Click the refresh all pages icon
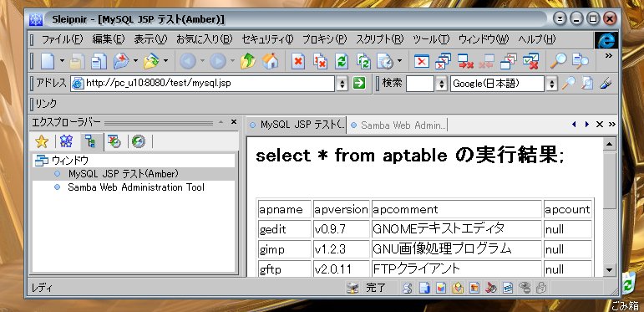 [363, 62]
